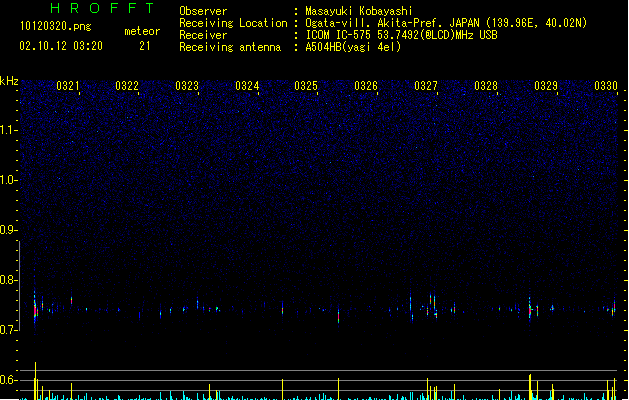The image size is (629, 400).
Task: Click the Receiving Location label
Action: (233, 23)
